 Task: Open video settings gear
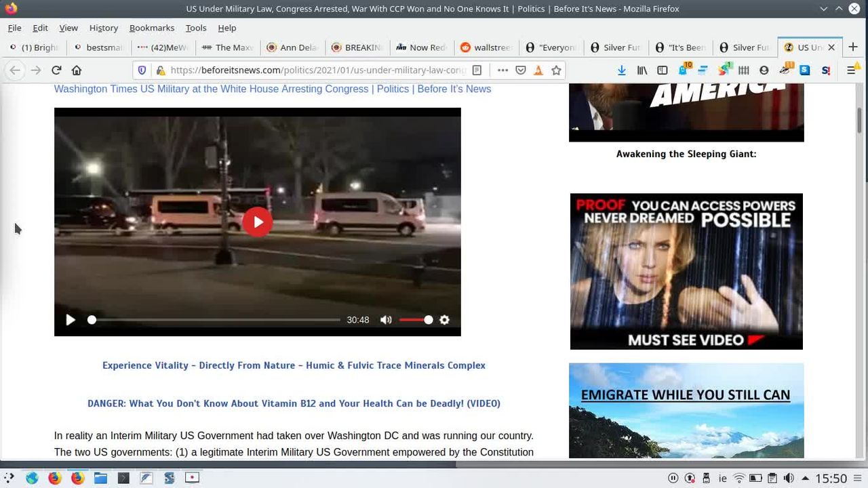(444, 320)
